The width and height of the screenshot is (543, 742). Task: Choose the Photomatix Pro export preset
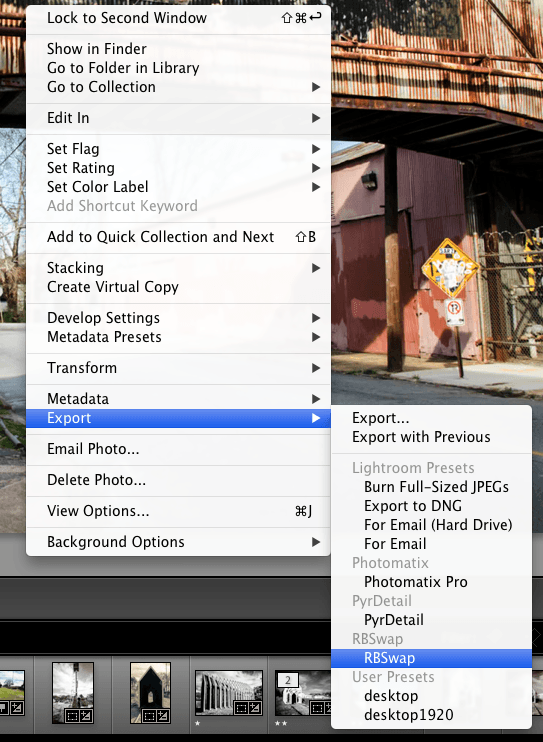(x=431, y=582)
